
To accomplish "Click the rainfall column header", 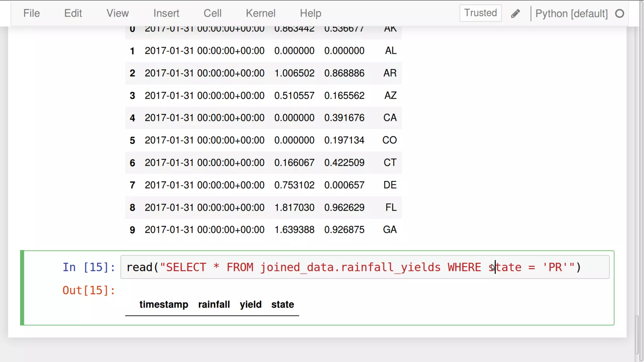I will (214, 304).
